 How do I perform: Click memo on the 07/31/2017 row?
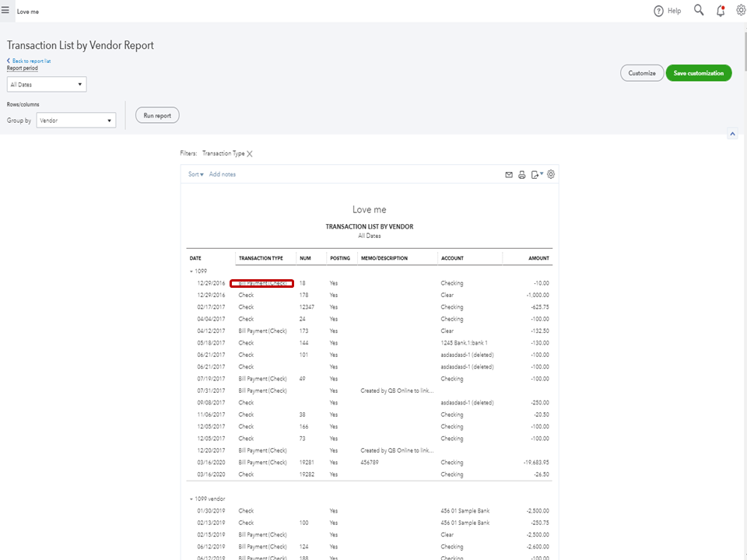(x=397, y=391)
